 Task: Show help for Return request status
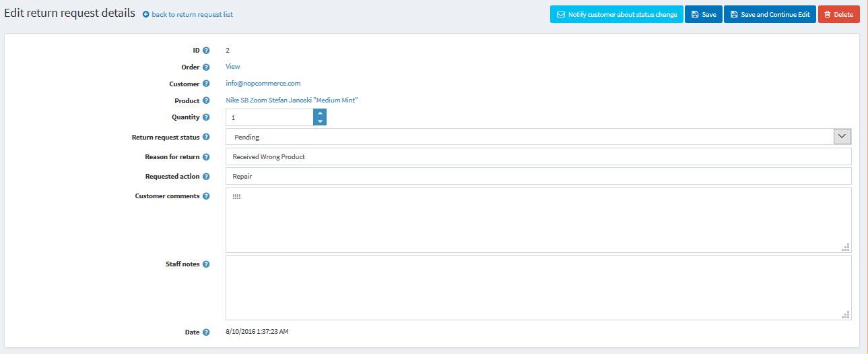click(206, 138)
